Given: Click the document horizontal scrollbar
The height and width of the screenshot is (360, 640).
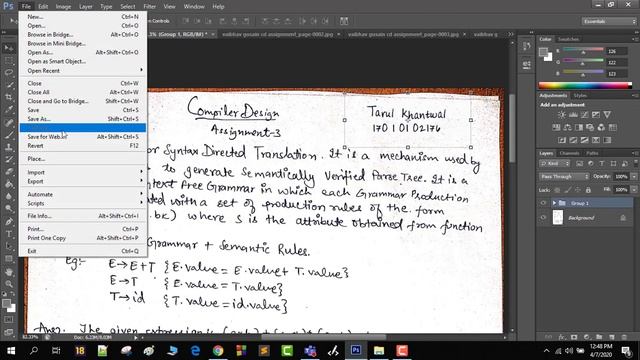Looking at the screenshot, I should [x=324, y=337].
